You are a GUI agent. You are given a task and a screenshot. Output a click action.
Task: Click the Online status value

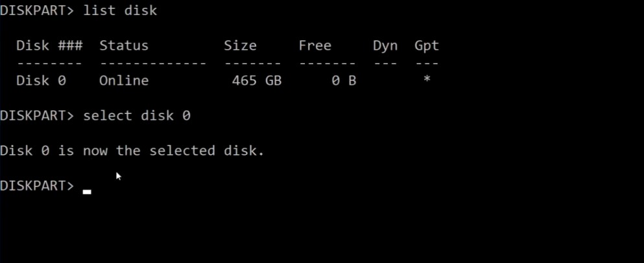124,80
